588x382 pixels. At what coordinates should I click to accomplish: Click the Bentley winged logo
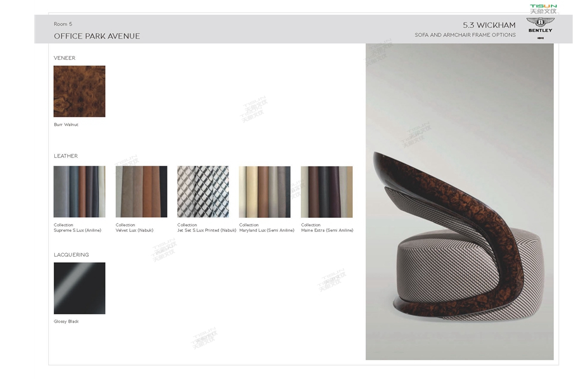click(x=540, y=23)
